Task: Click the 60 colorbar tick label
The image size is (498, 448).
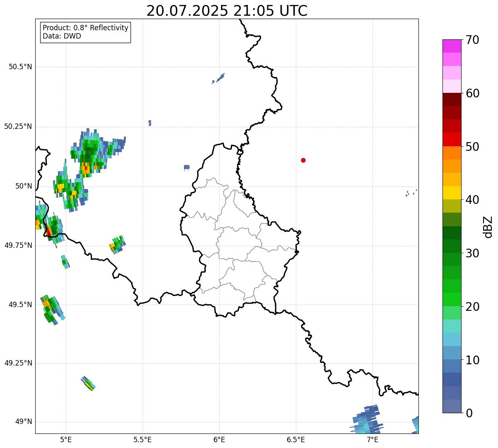Action: tap(473, 93)
